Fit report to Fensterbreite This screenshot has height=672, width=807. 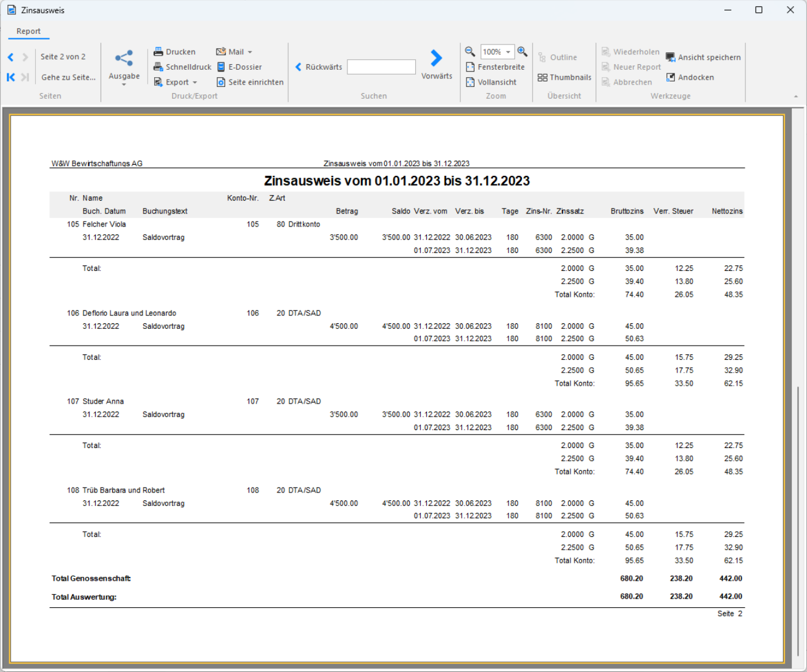pos(495,67)
